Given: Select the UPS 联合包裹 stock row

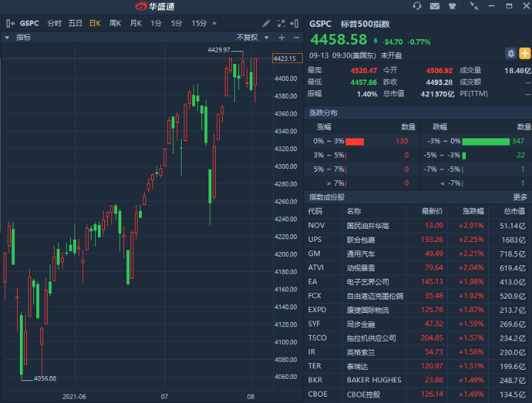Looking at the screenshot, I should pos(419,239).
